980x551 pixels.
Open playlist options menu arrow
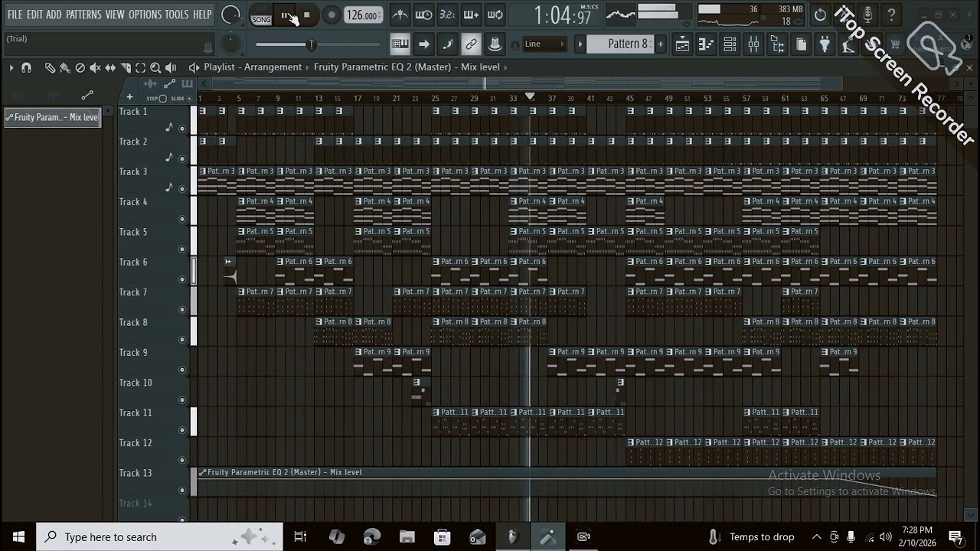point(11,67)
